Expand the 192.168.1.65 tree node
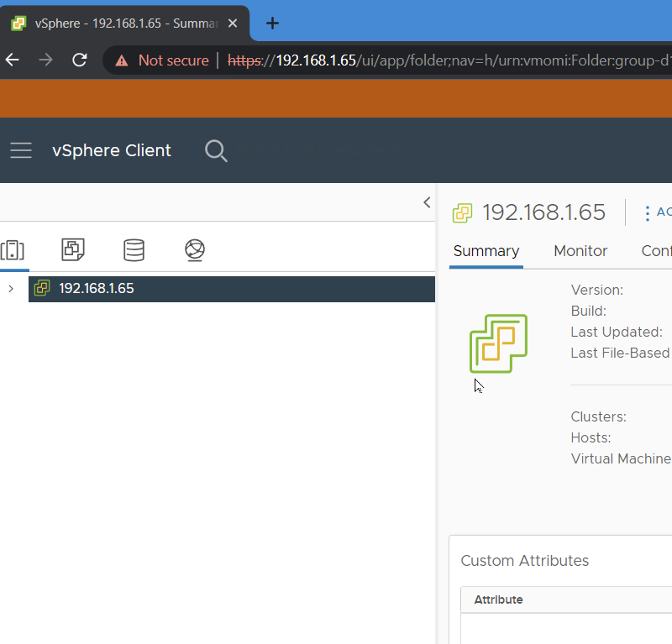This screenshot has width=672, height=644. click(x=11, y=289)
